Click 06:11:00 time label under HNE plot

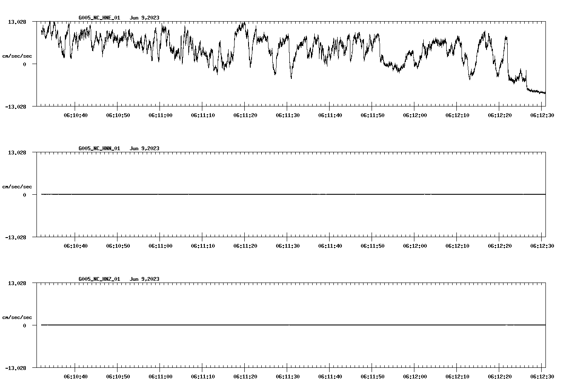tap(160, 115)
